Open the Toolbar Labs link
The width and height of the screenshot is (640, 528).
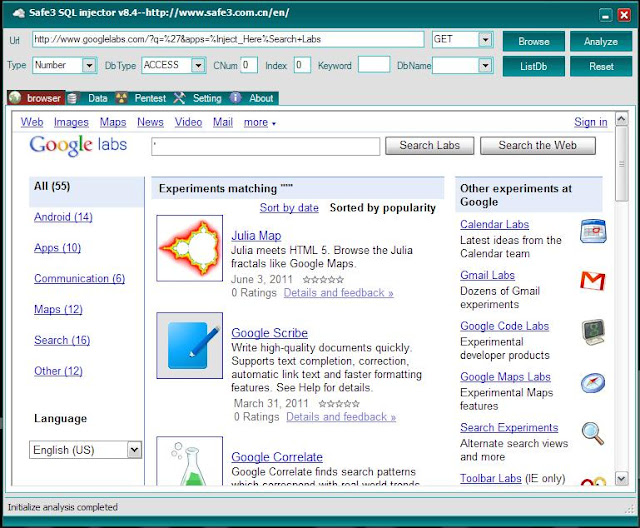491,478
